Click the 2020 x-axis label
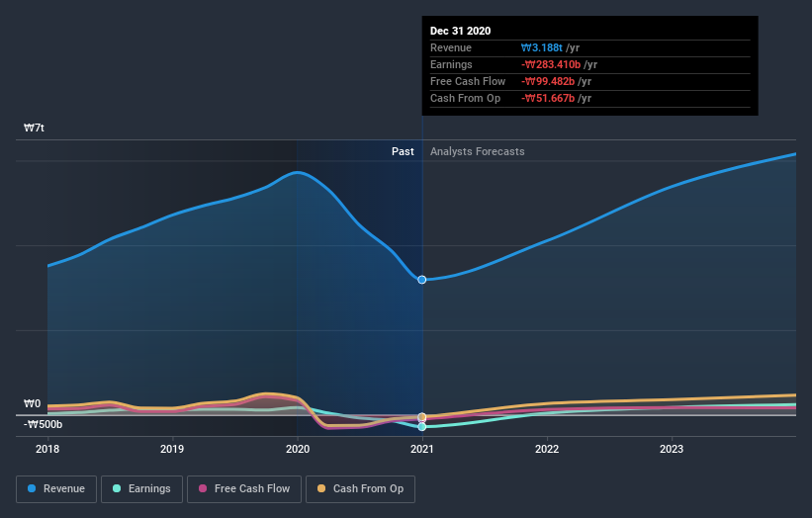This screenshot has width=812, height=518. pyautogui.click(x=298, y=449)
